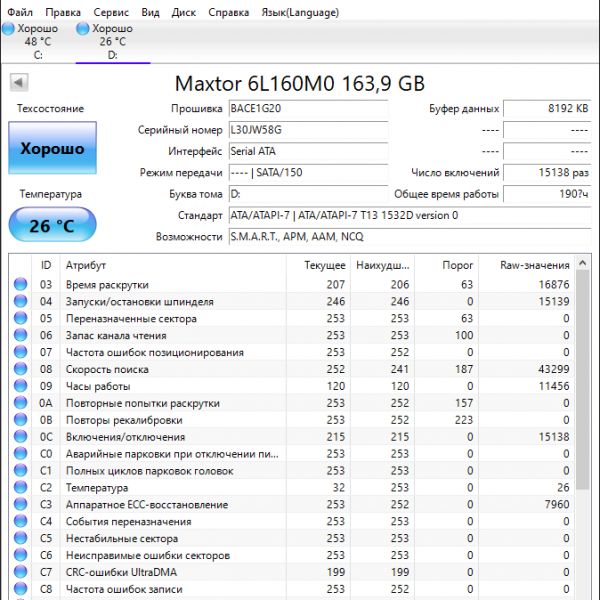Click the status orb for attribute 0B

[x=21, y=419]
